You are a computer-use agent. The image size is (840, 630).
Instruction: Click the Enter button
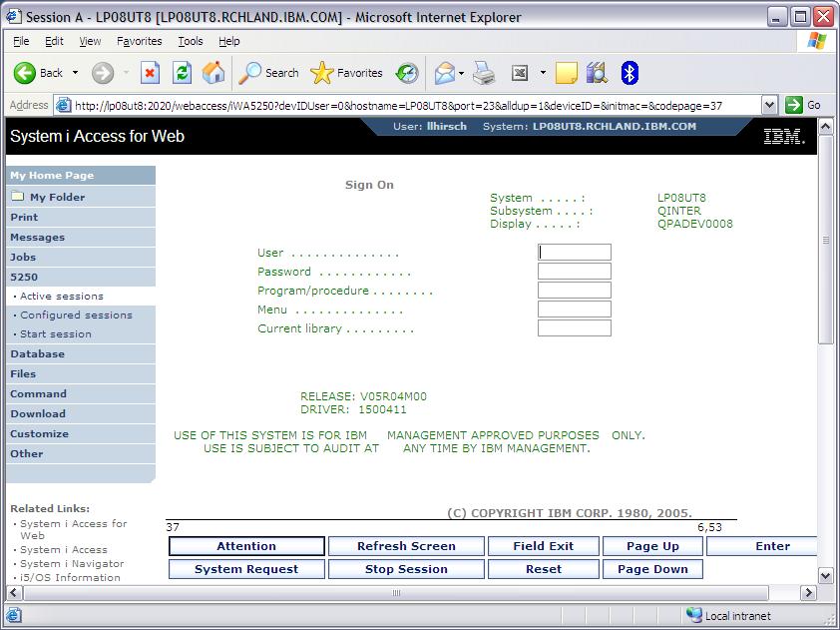(x=762, y=546)
